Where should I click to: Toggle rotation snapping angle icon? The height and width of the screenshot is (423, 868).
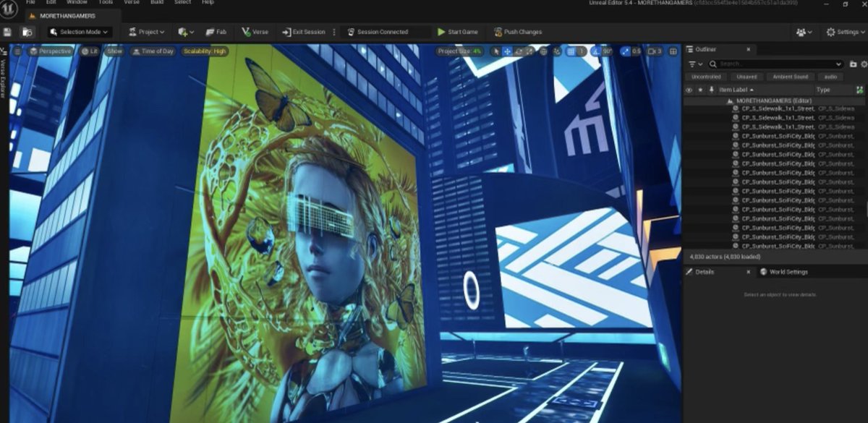595,51
